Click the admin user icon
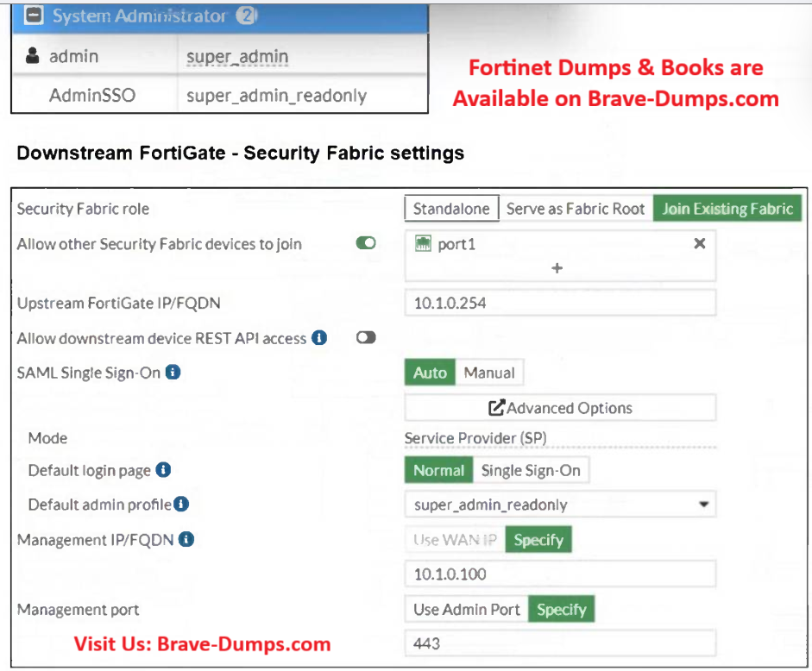812x671 pixels. pos(33,57)
